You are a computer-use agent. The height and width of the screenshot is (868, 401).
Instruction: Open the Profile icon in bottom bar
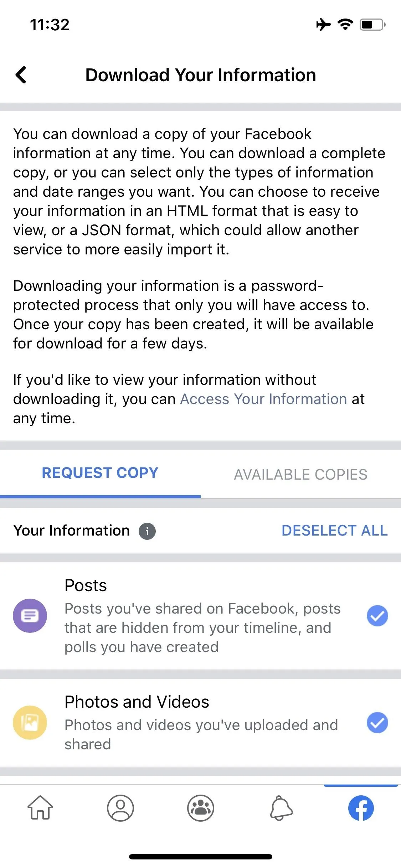click(120, 808)
